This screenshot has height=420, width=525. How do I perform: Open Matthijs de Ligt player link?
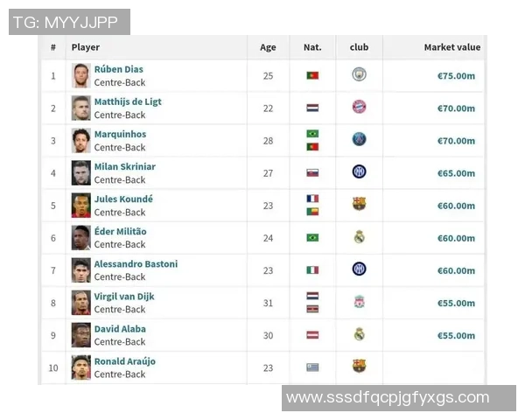point(128,101)
